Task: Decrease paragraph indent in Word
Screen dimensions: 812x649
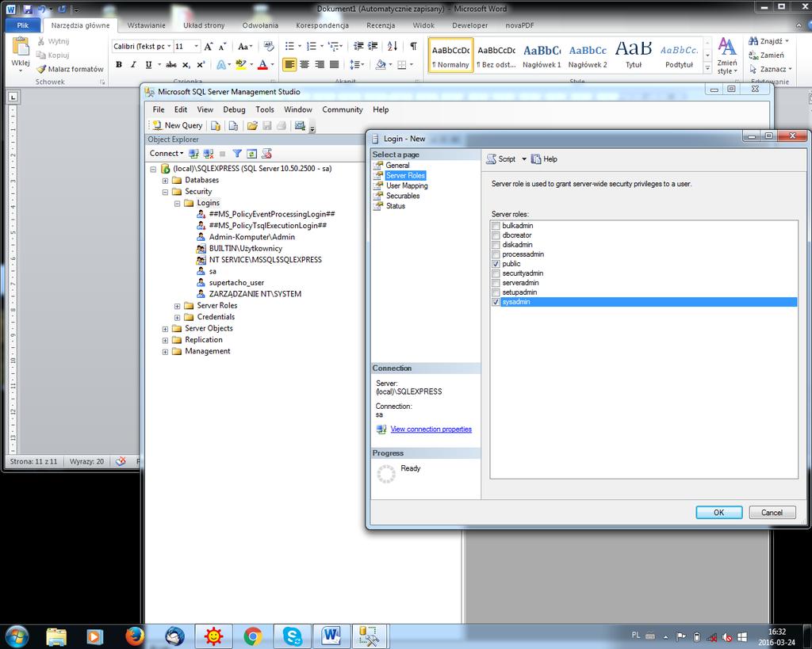Action: (358, 47)
